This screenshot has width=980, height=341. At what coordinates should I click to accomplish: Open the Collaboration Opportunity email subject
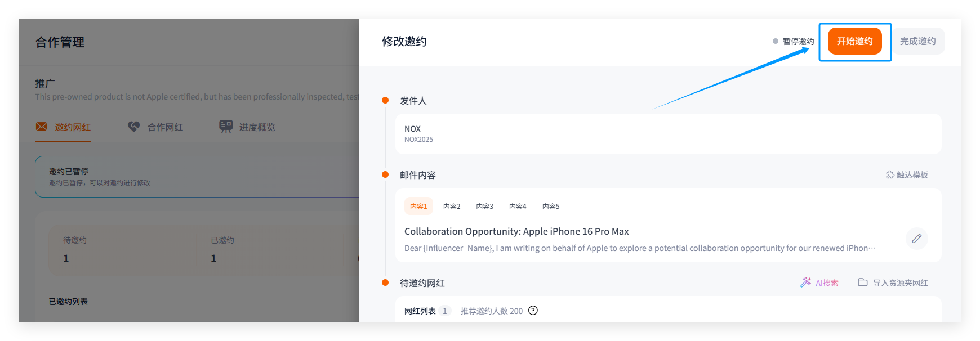click(516, 231)
